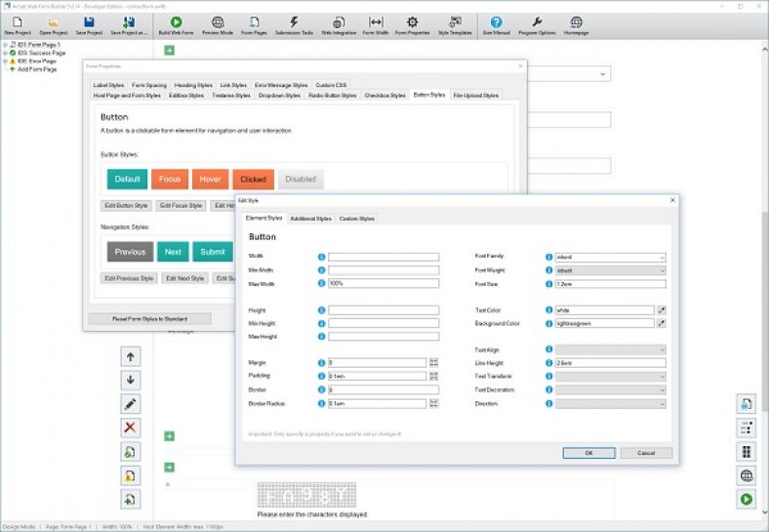Image resolution: width=769 pixels, height=532 pixels.
Task: Open Web Integration toolbar icon
Action: click(x=339, y=22)
